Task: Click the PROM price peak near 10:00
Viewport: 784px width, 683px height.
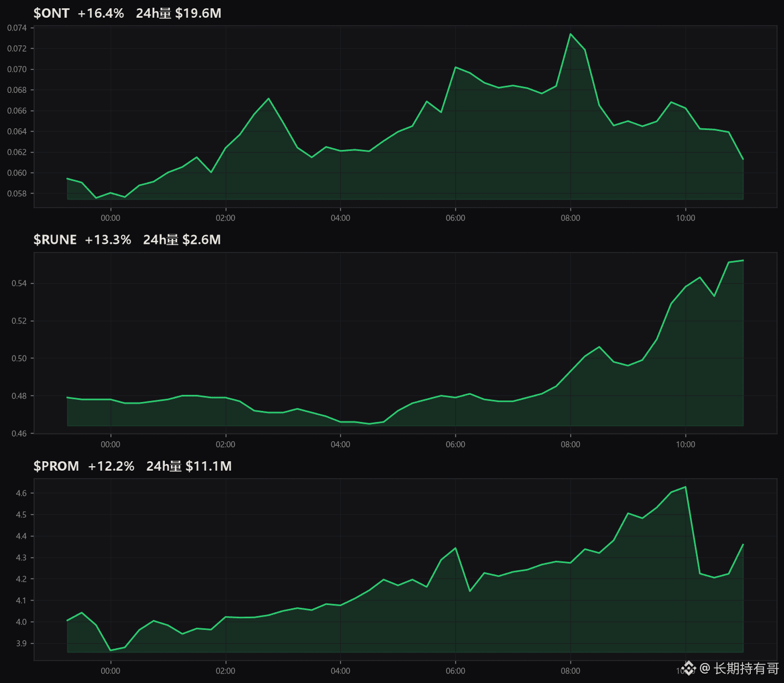Action: click(x=686, y=487)
